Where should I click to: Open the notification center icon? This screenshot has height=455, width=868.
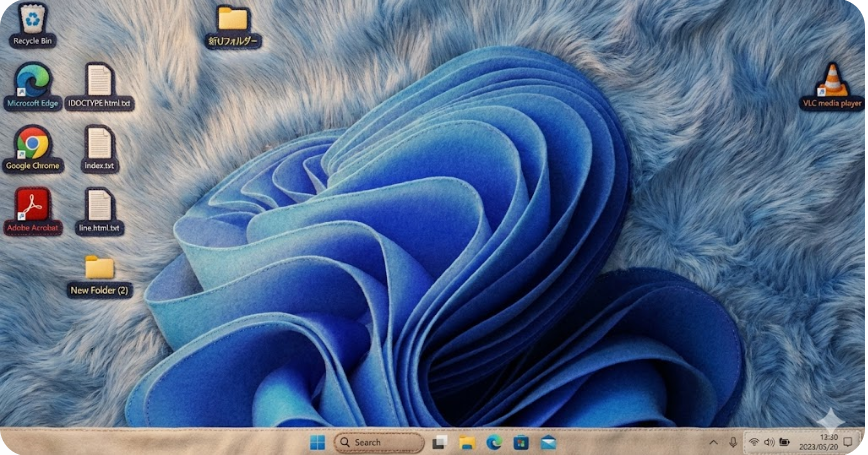(x=848, y=442)
